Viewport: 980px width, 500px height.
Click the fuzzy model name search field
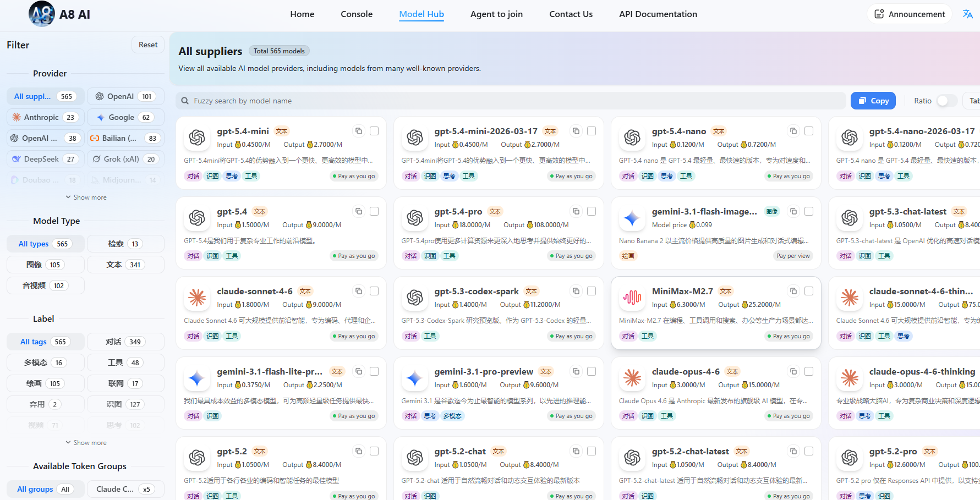(511, 101)
